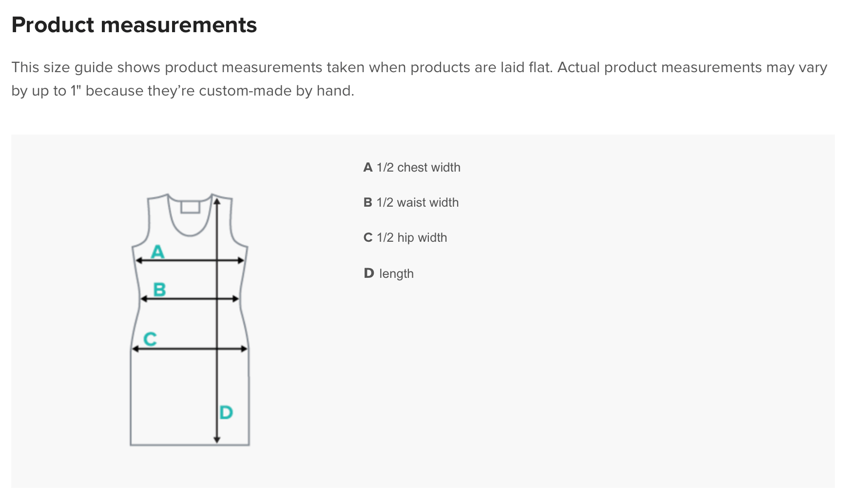Image resolution: width=849 pixels, height=504 pixels.
Task: Click right arrowhead of hip width arrow
Action: [245, 349]
